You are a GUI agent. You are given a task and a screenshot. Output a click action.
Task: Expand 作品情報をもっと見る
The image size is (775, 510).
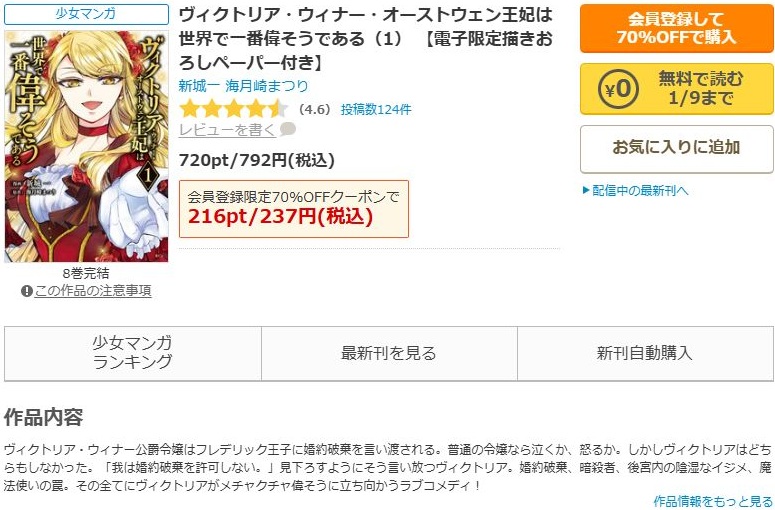[713, 501]
